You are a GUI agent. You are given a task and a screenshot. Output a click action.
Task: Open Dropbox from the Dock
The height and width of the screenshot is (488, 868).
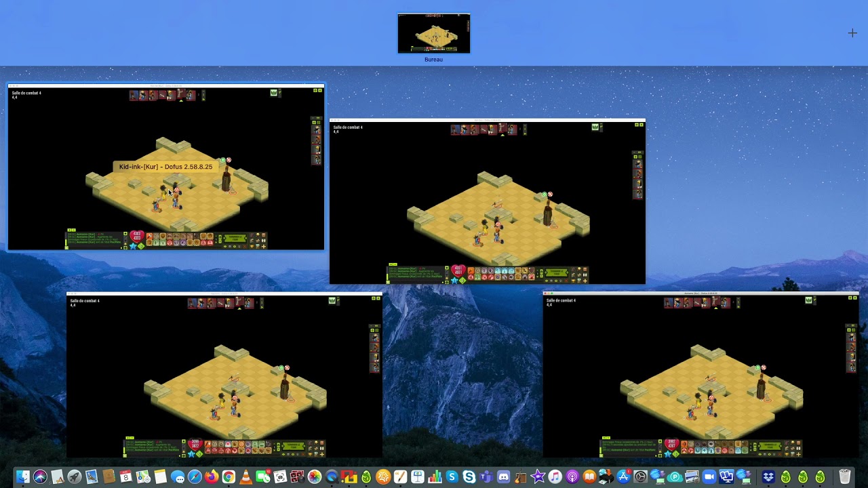[x=768, y=477]
